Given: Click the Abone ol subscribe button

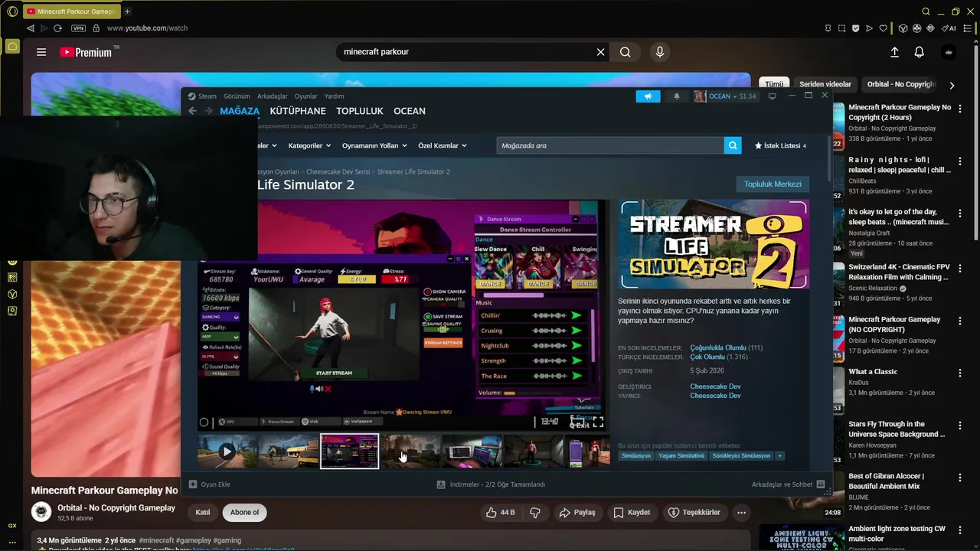Looking at the screenshot, I should [x=244, y=512].
